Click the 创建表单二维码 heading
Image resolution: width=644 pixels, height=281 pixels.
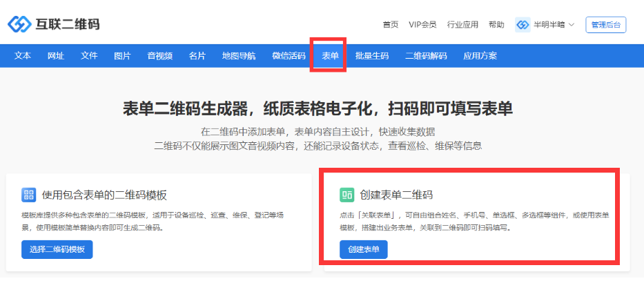pyautogui.click(x=396, y=195)
